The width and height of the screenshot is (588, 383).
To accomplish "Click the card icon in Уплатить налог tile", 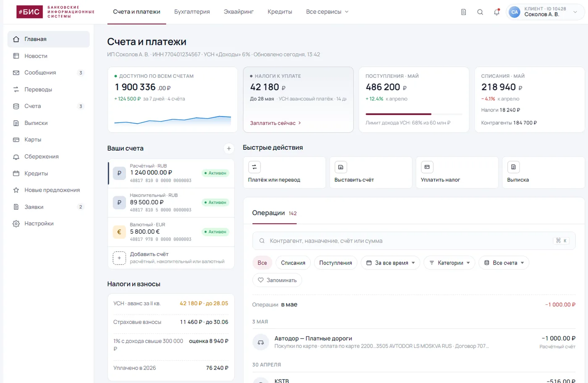I will tap(427, 167).
